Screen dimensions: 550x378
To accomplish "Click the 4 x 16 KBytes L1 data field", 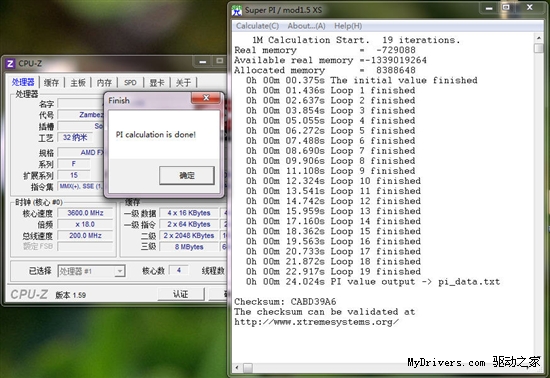I will click(x=189, y=213).
